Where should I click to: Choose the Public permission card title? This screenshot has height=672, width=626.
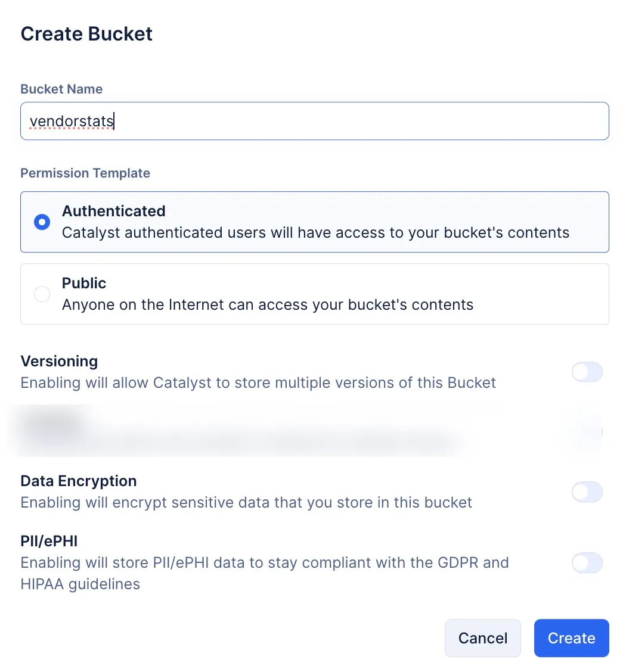pos(84,283)
